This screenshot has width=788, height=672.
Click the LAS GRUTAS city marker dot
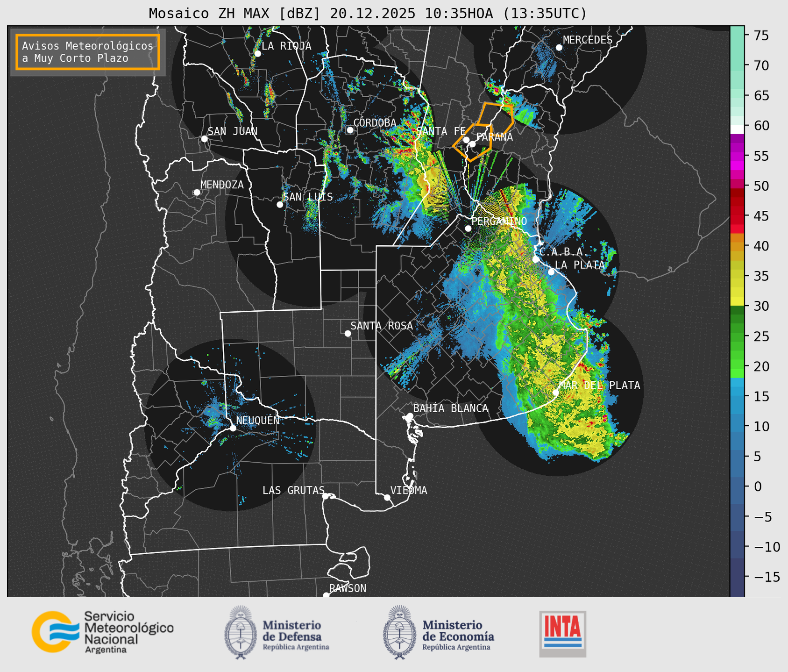pos(326,496)
